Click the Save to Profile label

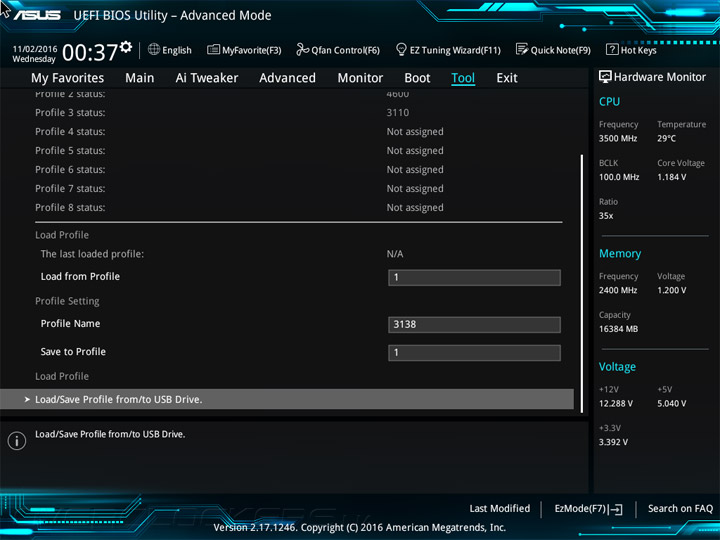click(x=73, y=352)
